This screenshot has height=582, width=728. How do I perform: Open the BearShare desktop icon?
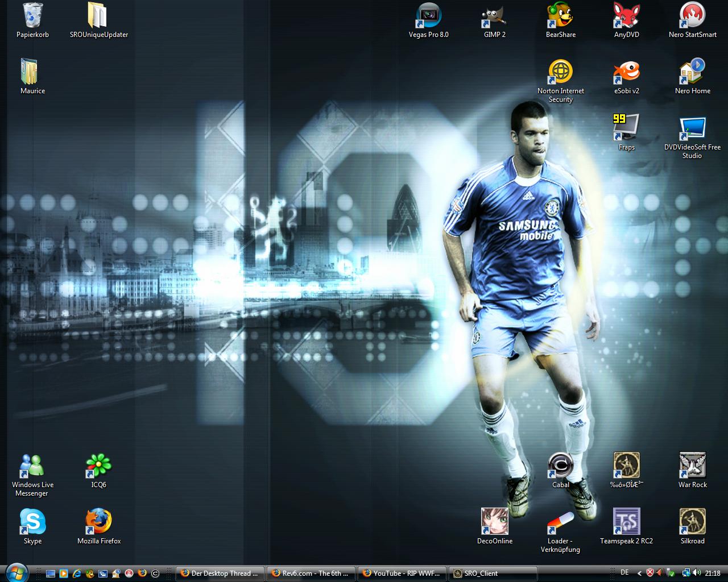pos(560,16)
